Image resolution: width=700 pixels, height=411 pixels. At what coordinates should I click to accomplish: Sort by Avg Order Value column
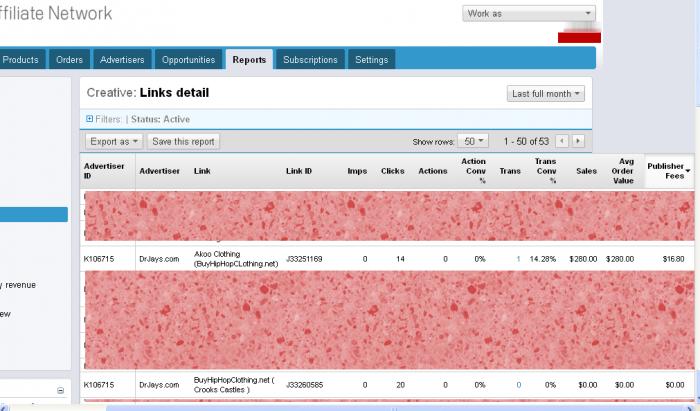pyautogui.click(x=622, y=171)
